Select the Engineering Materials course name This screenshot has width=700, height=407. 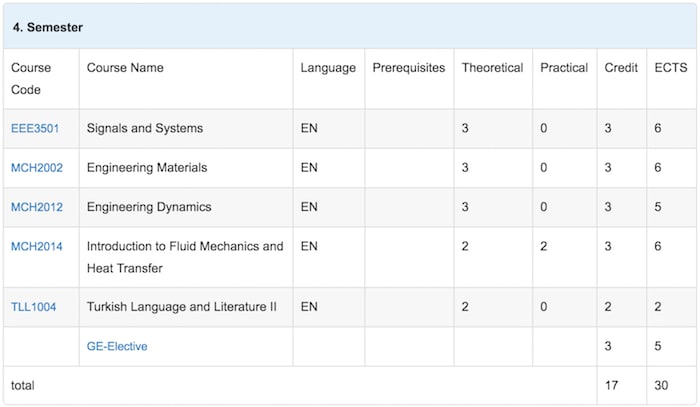coord(147,168)
